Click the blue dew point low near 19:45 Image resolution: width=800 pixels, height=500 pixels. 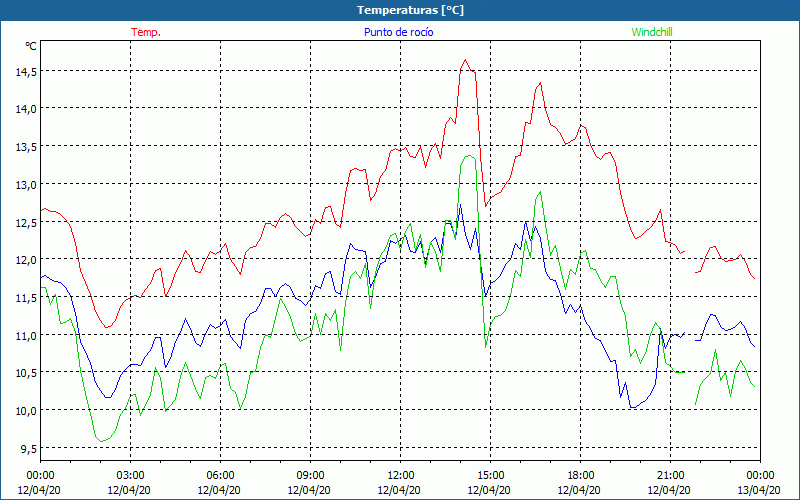click(x=633, y=407)
